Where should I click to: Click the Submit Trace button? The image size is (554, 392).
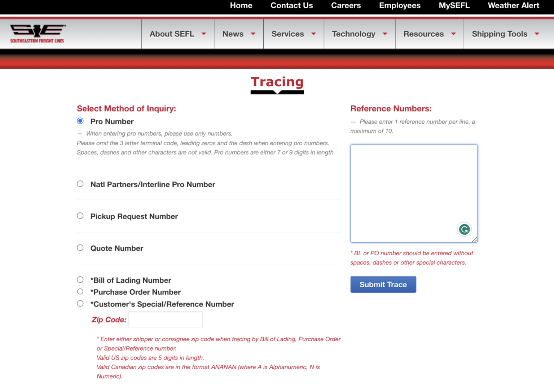click(383, 285)
